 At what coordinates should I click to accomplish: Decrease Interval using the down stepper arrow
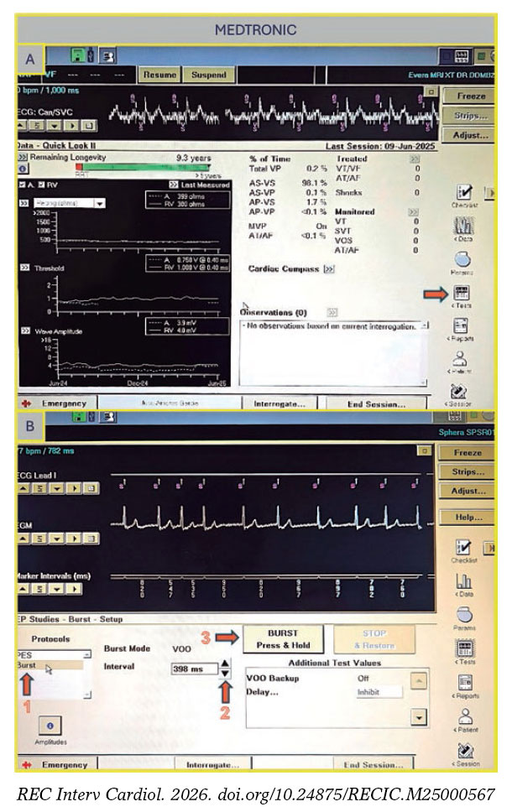(224, 674)
